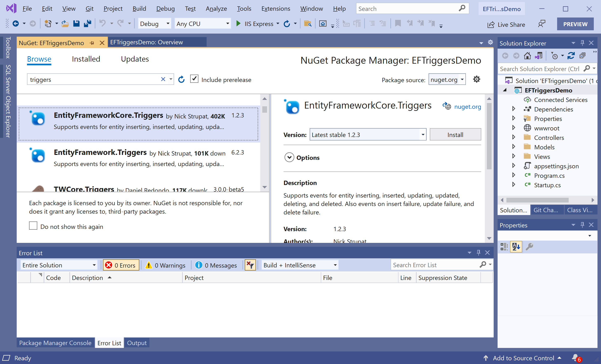Switch to the Installed tab
The image size is (601, 364).
tap(86, 59)
